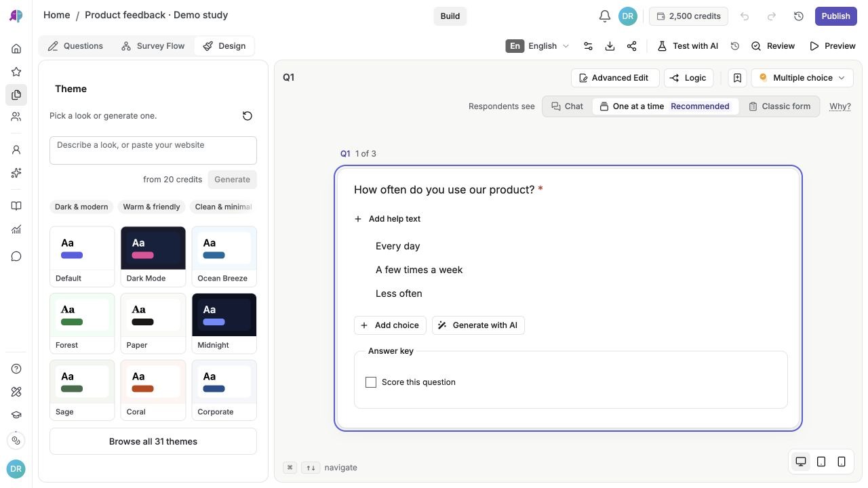Select One at a time view

point(665,106)
